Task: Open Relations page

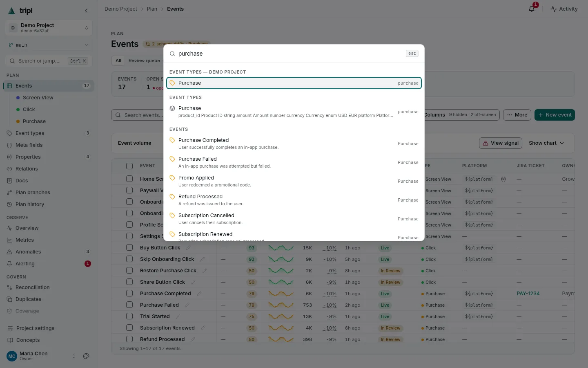Action: (49, 169)
